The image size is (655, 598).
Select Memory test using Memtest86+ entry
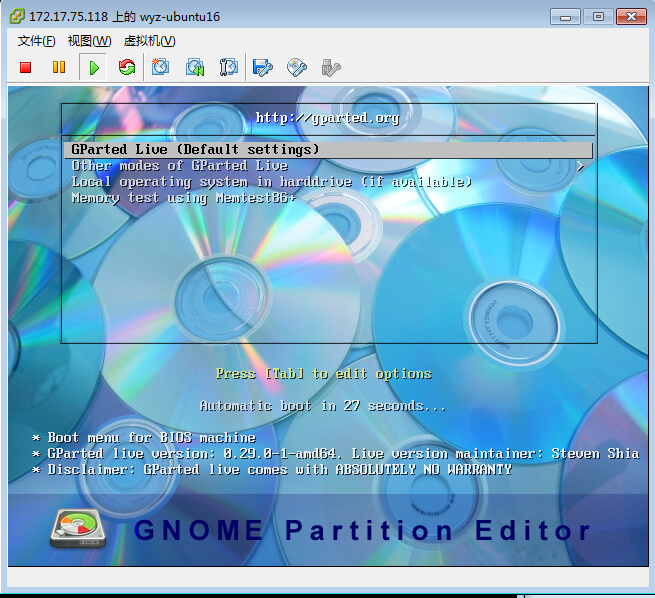click(184, 198)
